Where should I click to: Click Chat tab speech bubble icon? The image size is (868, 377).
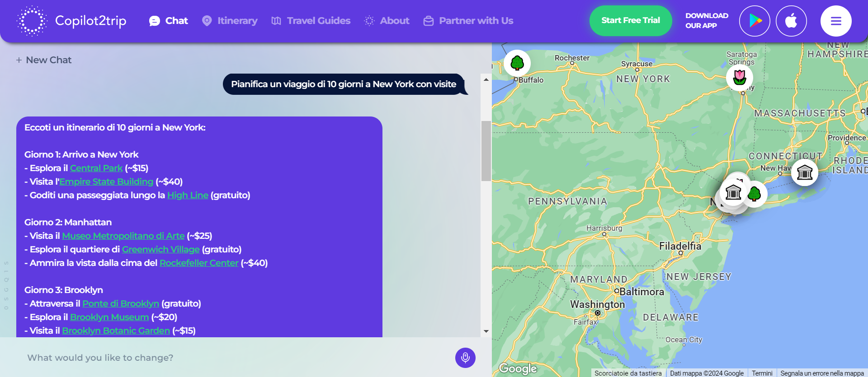pyautogui.click(x=155, y=21)
